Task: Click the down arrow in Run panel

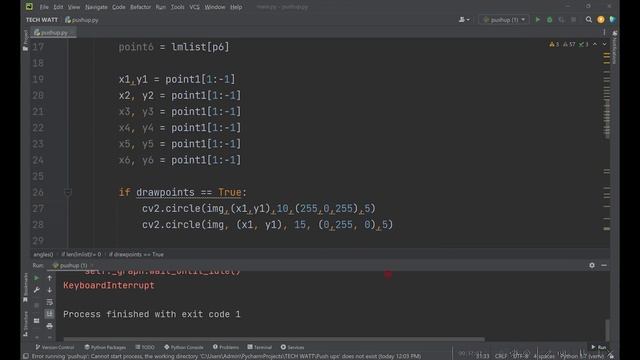Action: tap(49, 290)
